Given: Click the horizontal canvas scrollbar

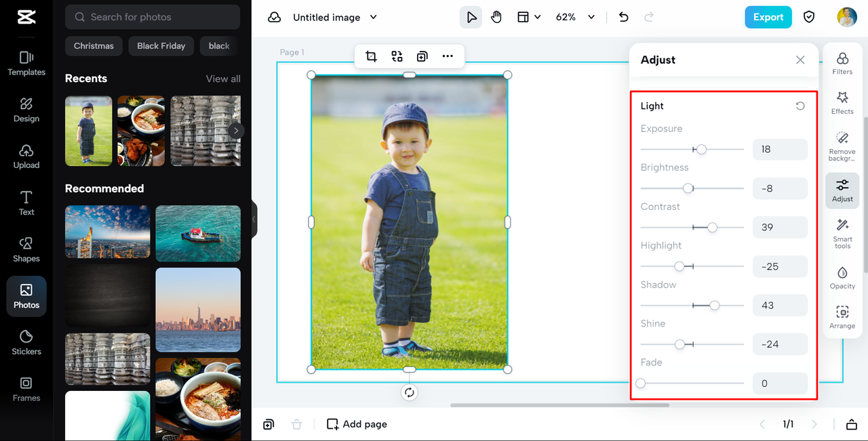Looking at the screenshot, I should pyautogui.click(x=559, y=405).
